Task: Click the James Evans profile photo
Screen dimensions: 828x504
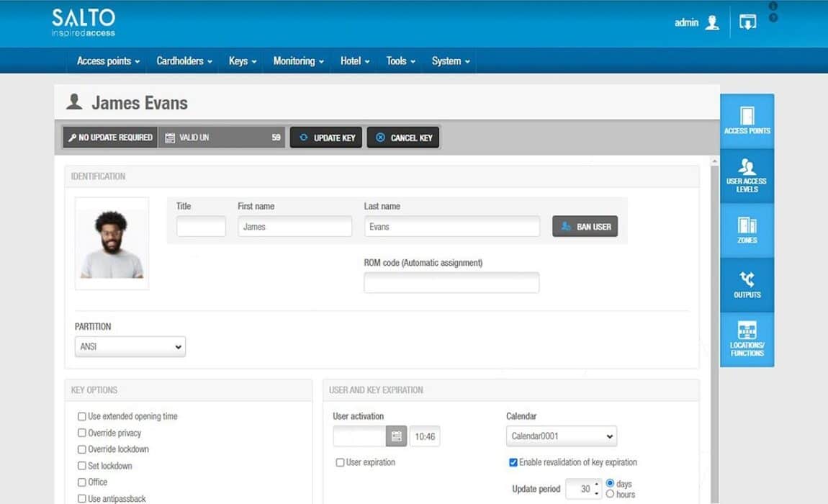Action: (x=112, y=243)
